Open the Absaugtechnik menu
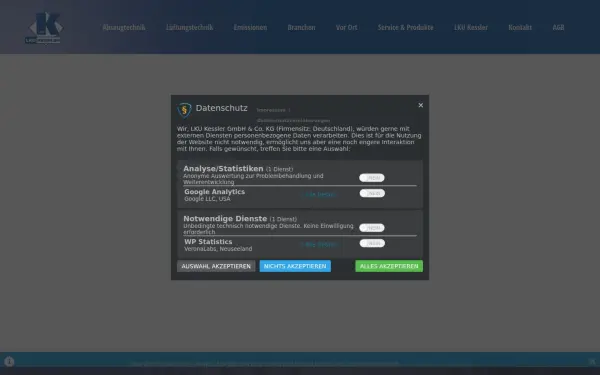Viewport: 600px width, 375px height. pos(124,27)
